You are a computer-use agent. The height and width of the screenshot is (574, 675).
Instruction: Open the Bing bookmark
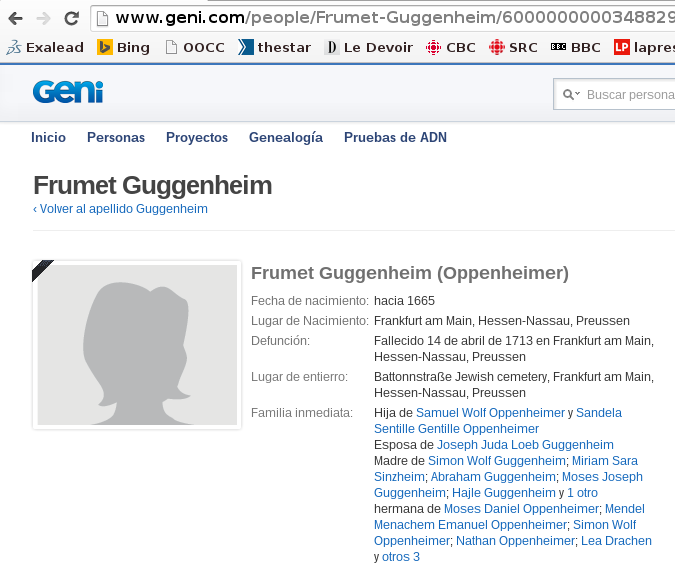123,47
